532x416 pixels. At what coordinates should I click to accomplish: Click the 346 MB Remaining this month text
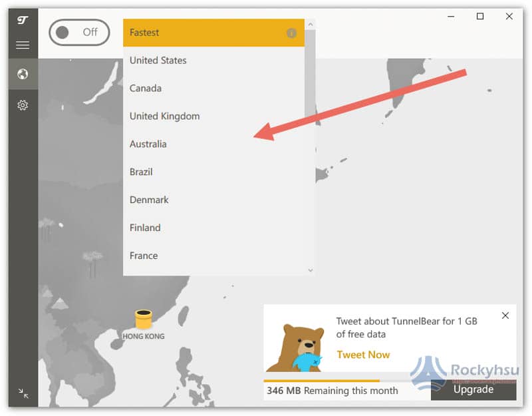pyautogui.click(x=332, y=391)
